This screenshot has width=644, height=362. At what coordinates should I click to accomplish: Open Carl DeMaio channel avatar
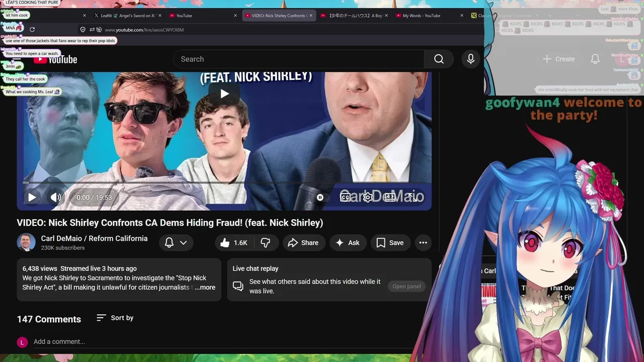coord(26,242)
